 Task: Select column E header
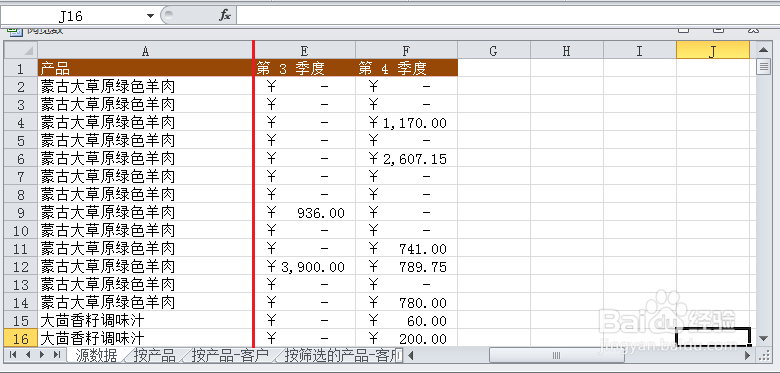(x=304, y=50)
